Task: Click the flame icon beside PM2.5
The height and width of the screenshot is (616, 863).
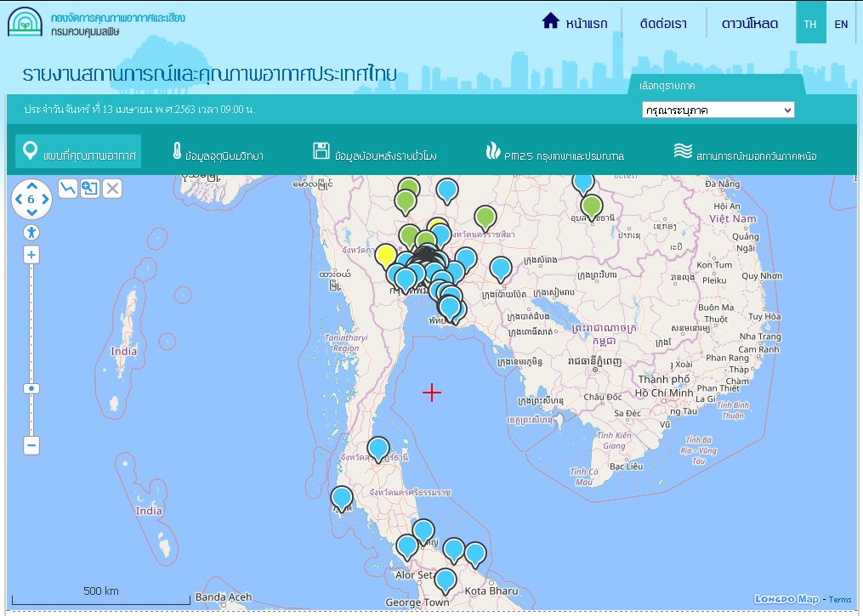Action: 493,150
